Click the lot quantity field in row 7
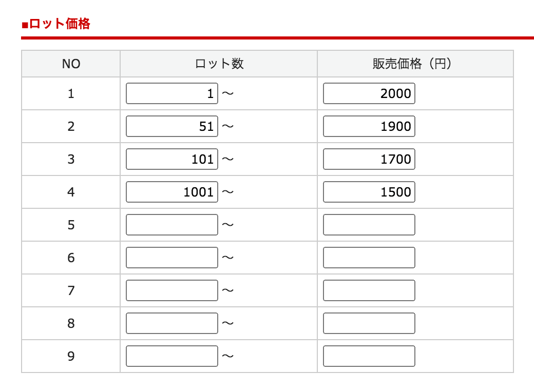This screenshot has height=392, width=534. (171, 290)
